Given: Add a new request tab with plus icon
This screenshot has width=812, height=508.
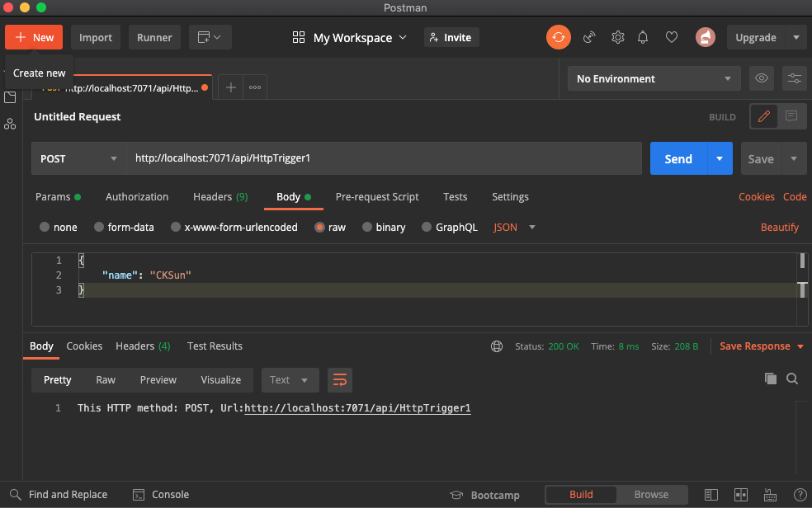Looking at the screenshot, I should pyautogui.click(x=231, y=87).
